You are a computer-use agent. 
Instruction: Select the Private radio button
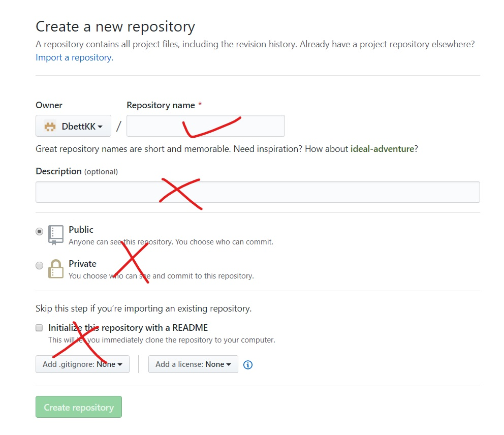39,265
